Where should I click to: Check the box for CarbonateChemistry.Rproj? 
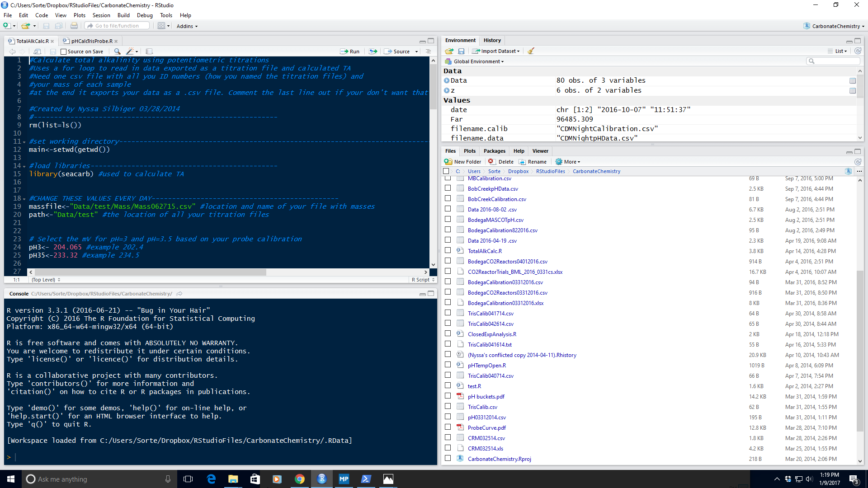click(x=448, y=459)
